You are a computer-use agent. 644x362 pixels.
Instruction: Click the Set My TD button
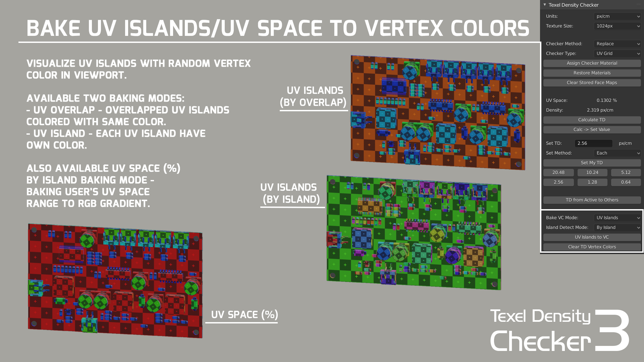(x=592, y=162)
